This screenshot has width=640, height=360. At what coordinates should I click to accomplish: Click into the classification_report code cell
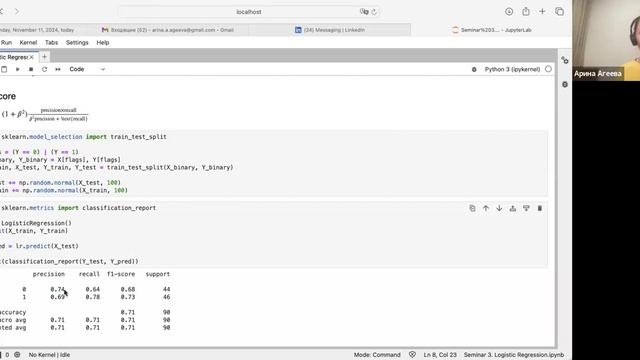click(x=273, y=235)
